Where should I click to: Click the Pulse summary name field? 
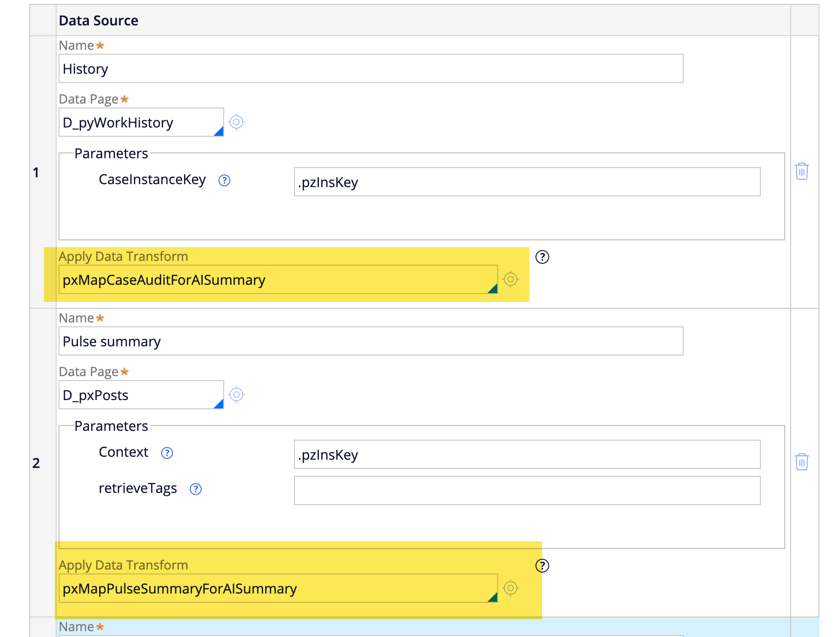pyautogui.click(x=370, y=341)
